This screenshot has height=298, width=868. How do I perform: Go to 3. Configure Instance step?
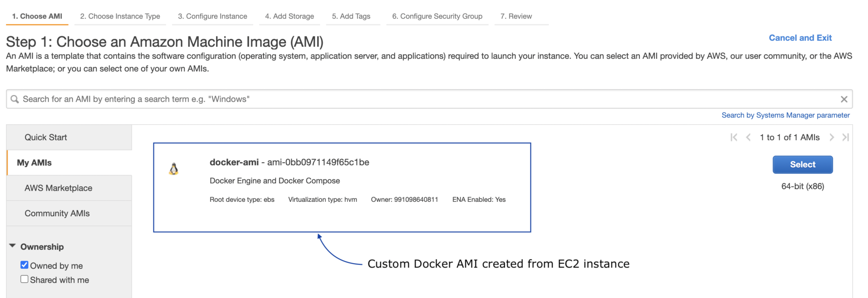212,16
